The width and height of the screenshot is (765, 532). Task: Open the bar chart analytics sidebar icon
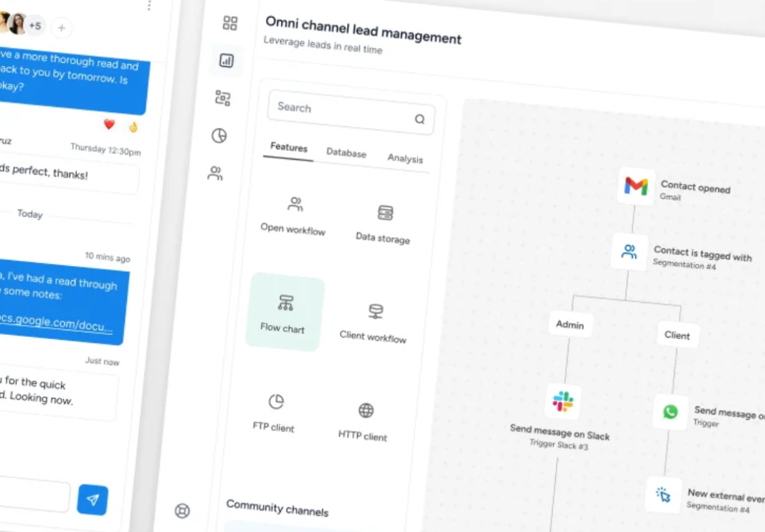click(226, 61)
